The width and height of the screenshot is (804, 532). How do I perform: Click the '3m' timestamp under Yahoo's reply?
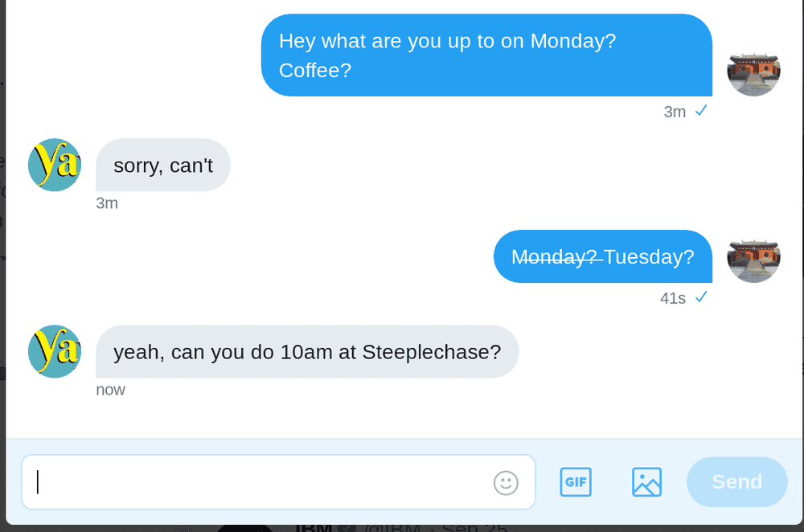(x=107, y=203)
